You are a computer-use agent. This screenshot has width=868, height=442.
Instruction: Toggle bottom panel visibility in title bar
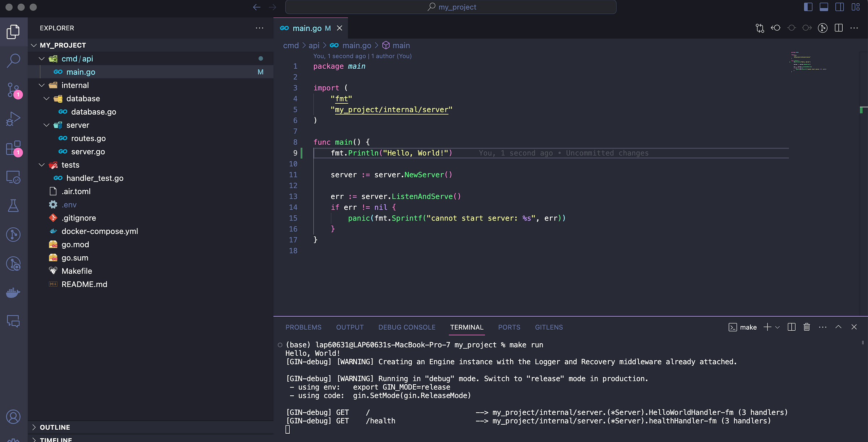tap(824, 7)
